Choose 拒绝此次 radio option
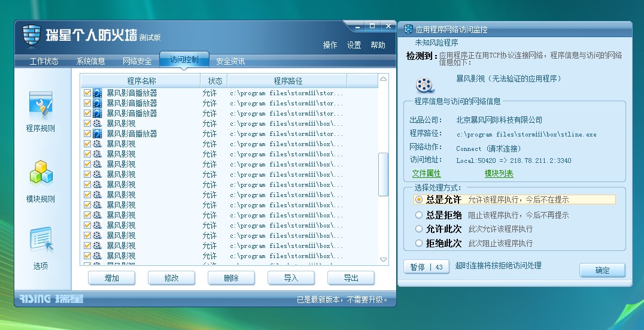 pyautogui.click(x=418, y=243)
